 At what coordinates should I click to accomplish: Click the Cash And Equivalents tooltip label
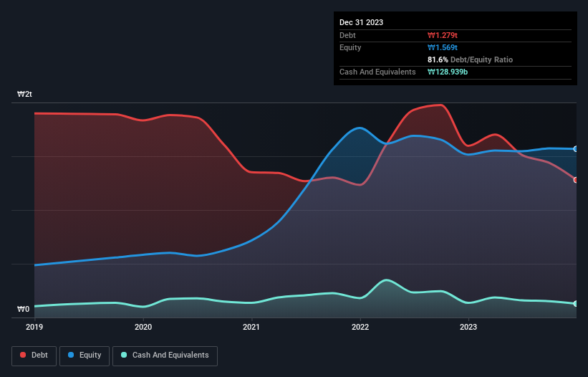click(377, 72)
